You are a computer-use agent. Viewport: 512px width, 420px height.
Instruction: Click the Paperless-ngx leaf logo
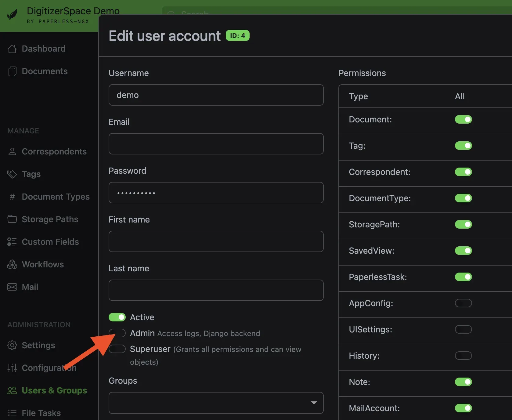pos(12,14)
